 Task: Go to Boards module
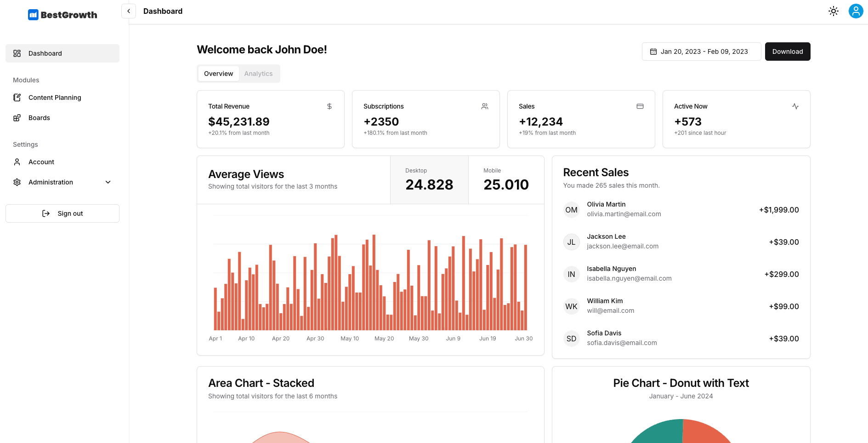pyautogui.click(x=62, y=118)
